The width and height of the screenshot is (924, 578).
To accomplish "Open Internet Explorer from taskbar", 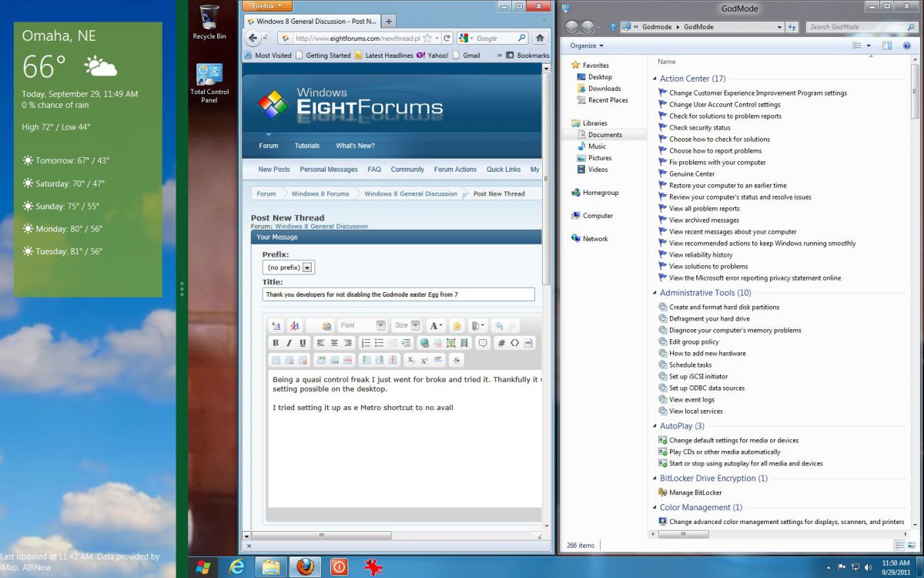I will click(x=237, y=567).
